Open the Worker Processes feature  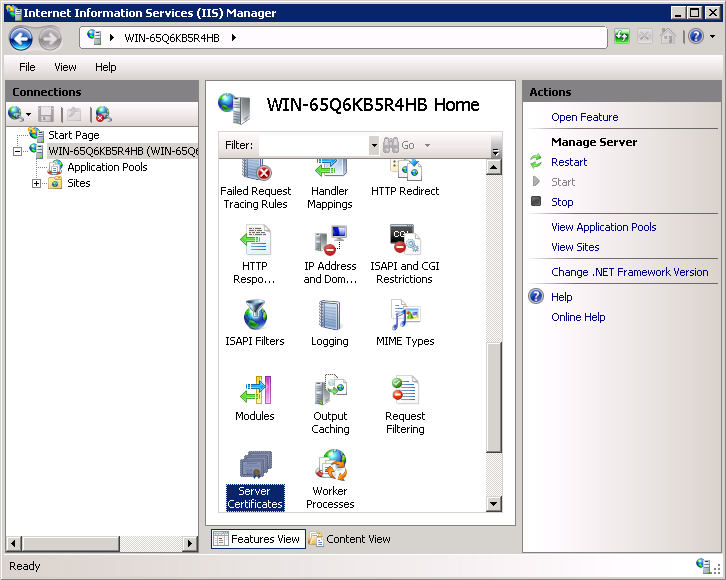(330, 480)
